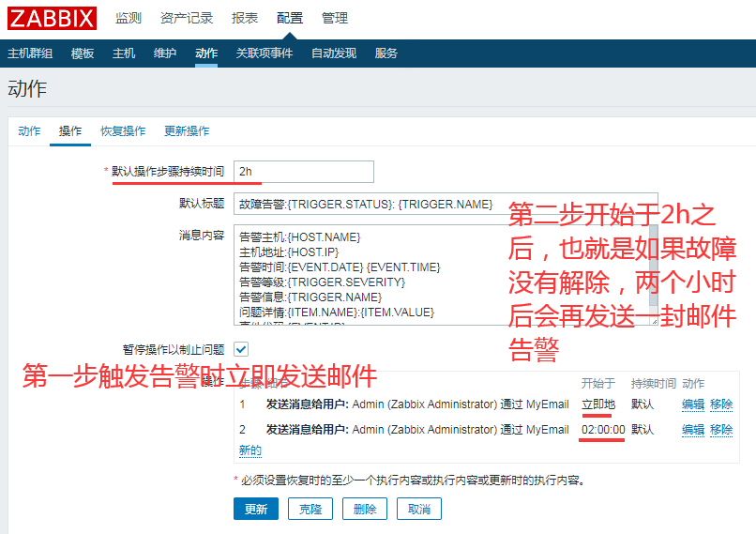Toggle the 暂停操作以制止问题 checkbox
756x534 pixels.
click(x=241, y=349)
